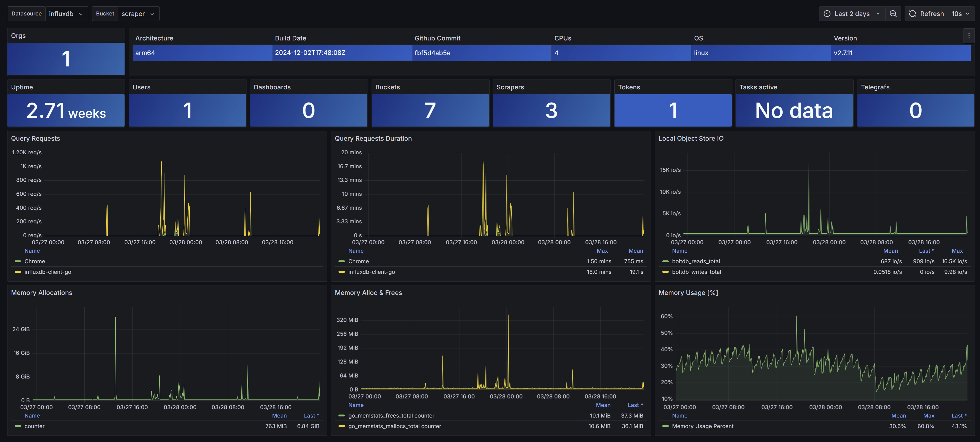
Task: Sort Query Requests Duration legend by Max
Action: coord(602,251)
